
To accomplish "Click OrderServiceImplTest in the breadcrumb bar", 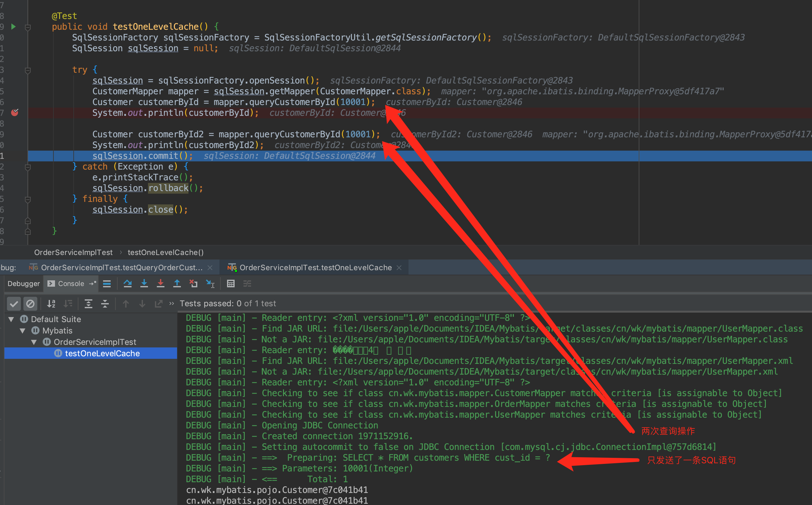I will [x=73, y=253].
